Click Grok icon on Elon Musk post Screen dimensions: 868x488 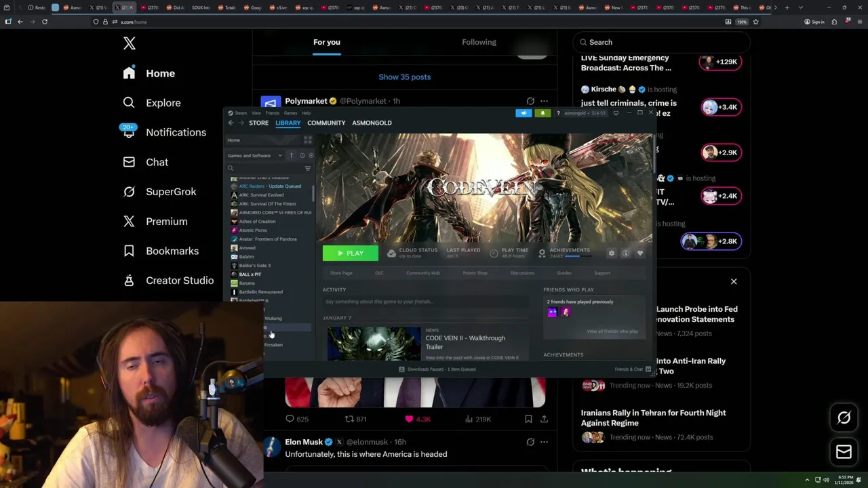(530, 442)
